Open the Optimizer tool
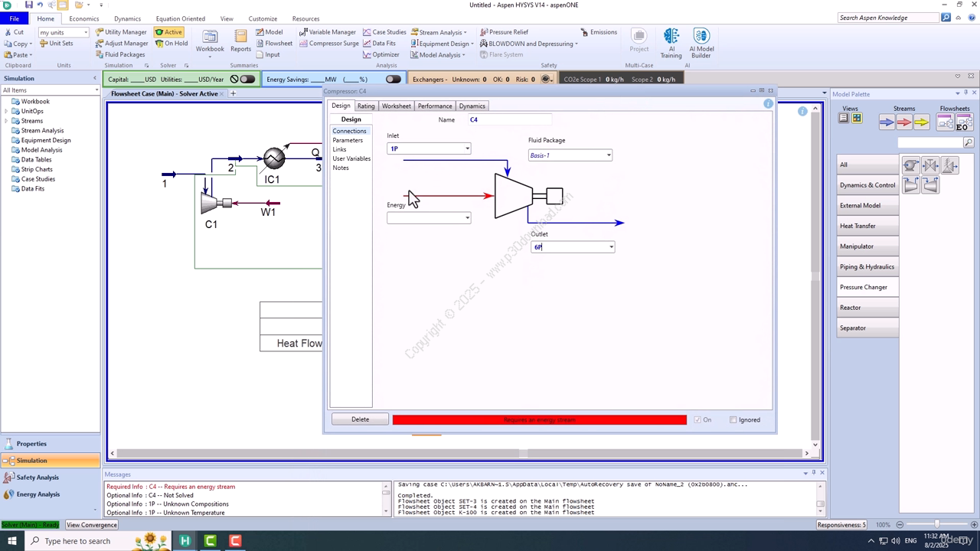 click(x=381, y=55)
